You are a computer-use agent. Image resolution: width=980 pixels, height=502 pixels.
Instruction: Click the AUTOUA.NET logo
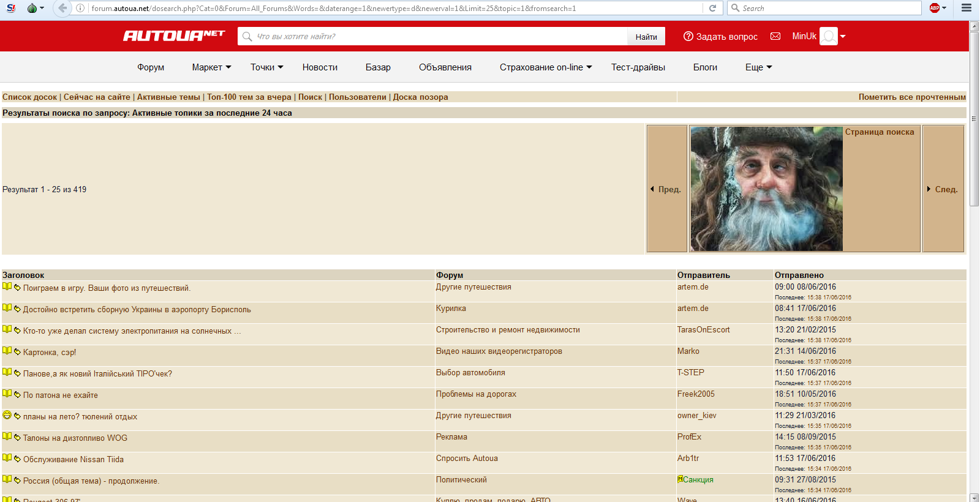[x=174, y=36]
